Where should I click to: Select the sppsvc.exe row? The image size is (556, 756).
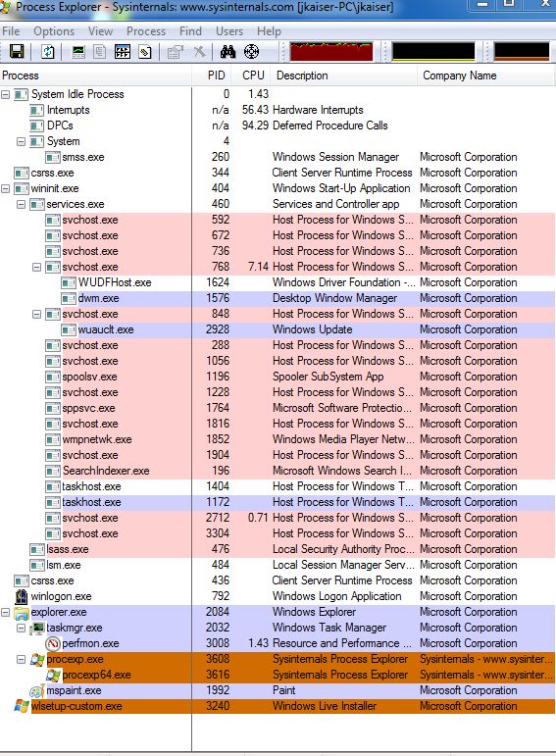(278, 408)
